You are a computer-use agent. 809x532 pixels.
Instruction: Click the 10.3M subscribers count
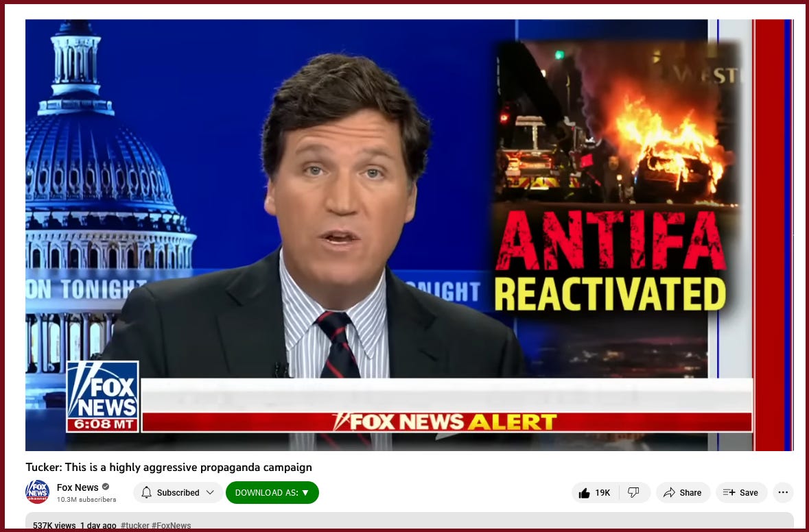pos(86,500)
